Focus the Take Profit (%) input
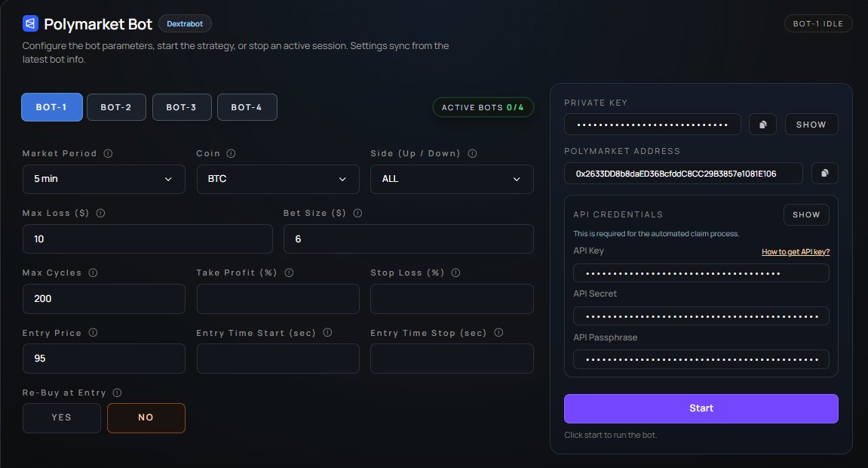This screenshot has height=468, width=868. point(278,298)
